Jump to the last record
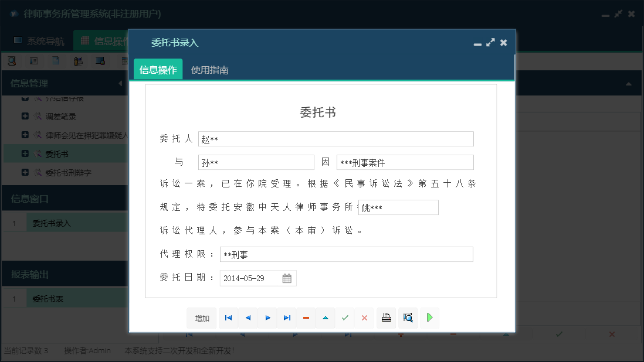644x362 pixels. point(287,318)
